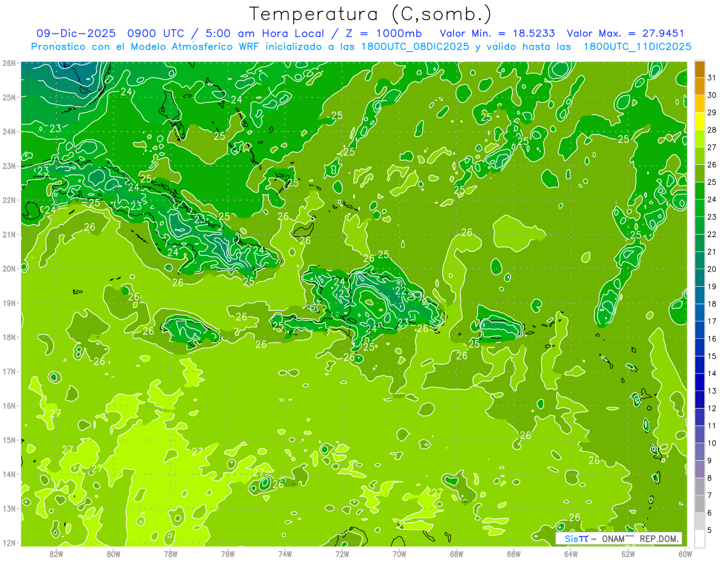Click the colorbar value label '20'

pos(712,269)
